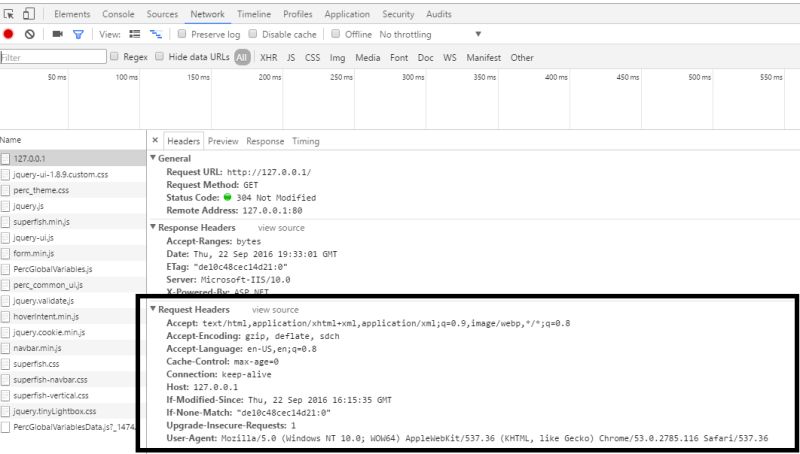Click view source beside Request Headers
The width and height of the screenshot is (800, 454).
275,310
